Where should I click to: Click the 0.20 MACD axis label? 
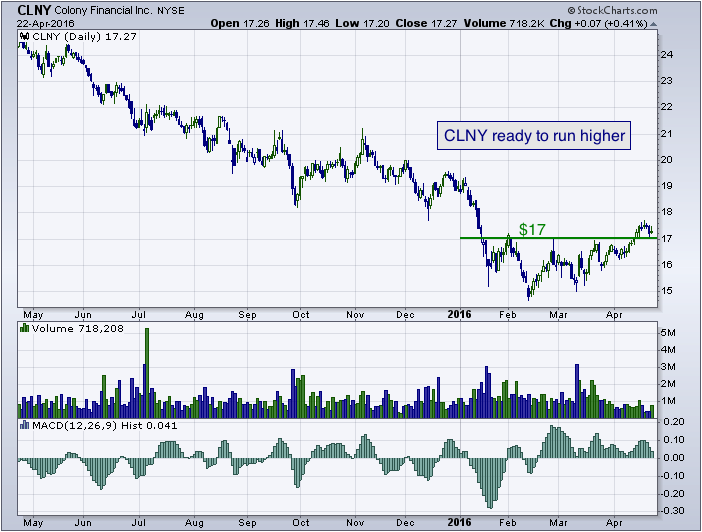(x=674, y=422)
